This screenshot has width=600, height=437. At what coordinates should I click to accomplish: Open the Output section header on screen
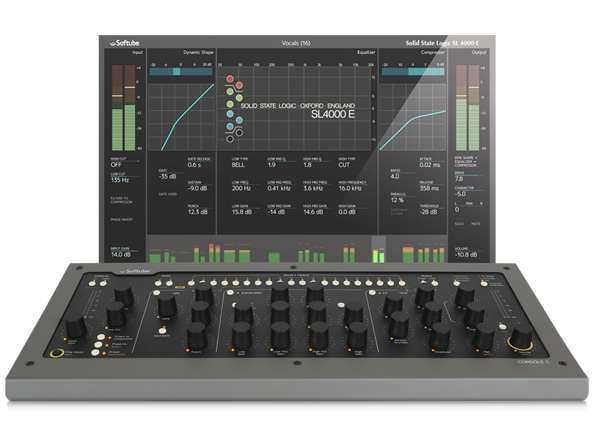(x=479, y=52)
